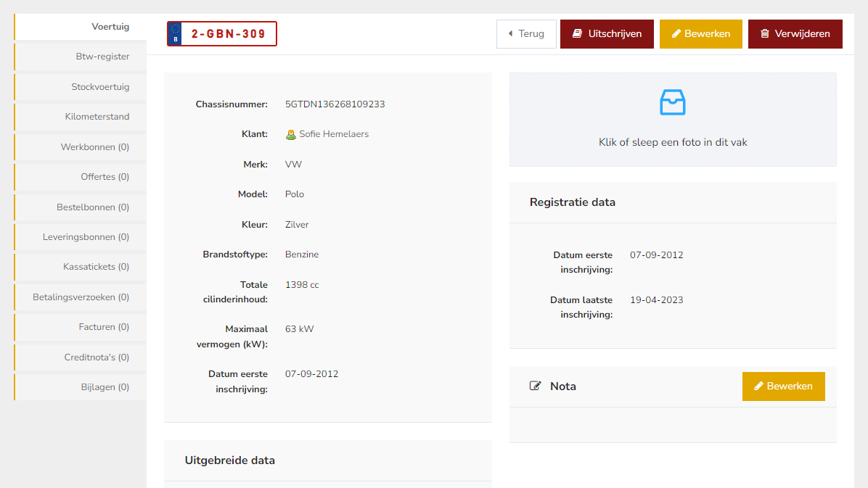
Task: Click Bewerken in the Nota section
Action: (x=783, y=386)
